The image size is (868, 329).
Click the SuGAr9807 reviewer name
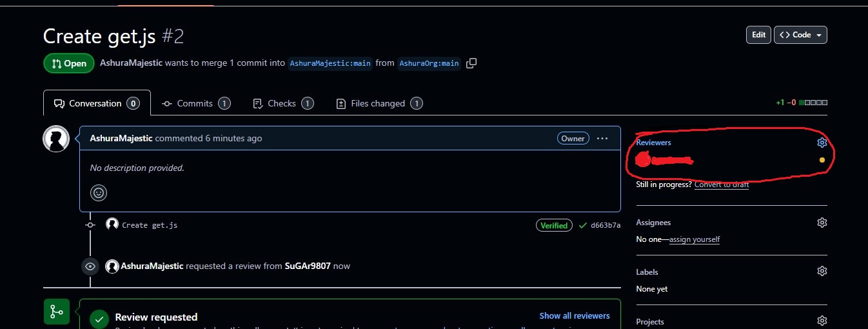pos(308,266)
